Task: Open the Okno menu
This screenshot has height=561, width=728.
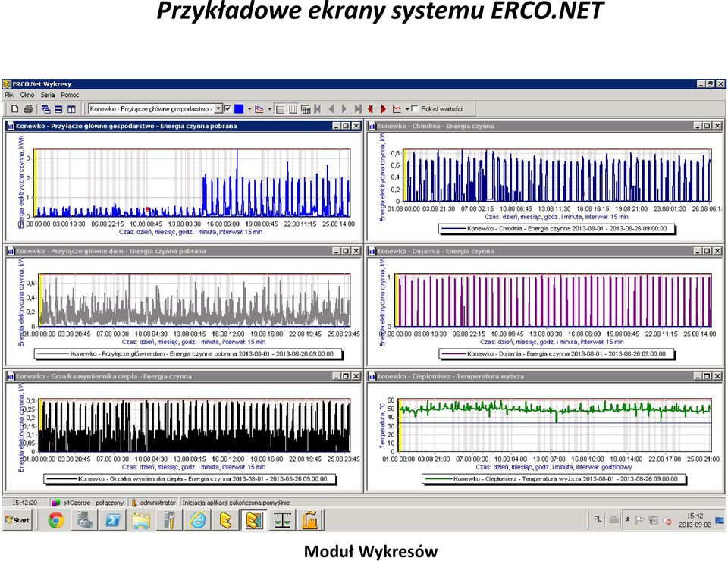Action: click(27, 95)
